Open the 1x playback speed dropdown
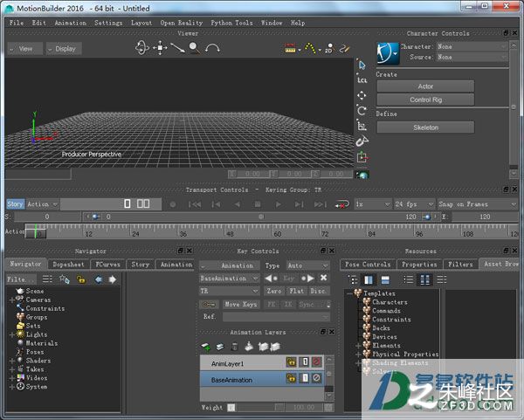Viewport: 524px width, 420px height. (x=373, y=204)
